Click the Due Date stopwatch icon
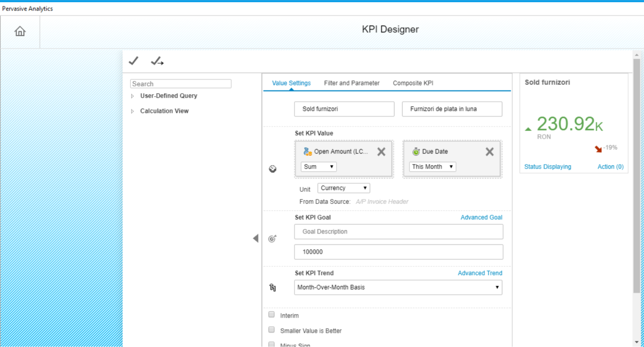 (x=416, y=151)
